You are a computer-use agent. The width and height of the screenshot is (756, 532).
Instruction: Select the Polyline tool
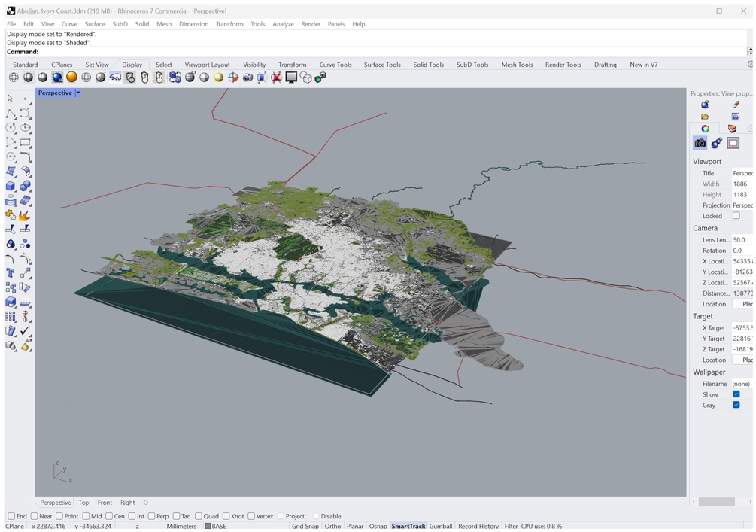(x=11, y=114)
